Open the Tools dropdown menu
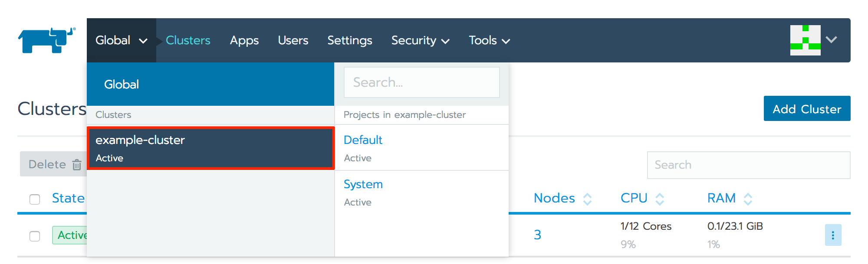868x264 pixels. coord(489,40)
